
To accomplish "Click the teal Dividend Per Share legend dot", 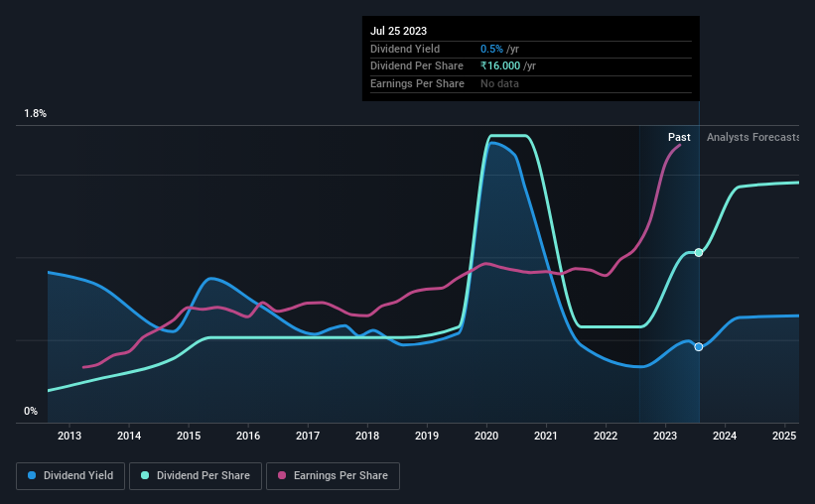I will pos(145,475).
